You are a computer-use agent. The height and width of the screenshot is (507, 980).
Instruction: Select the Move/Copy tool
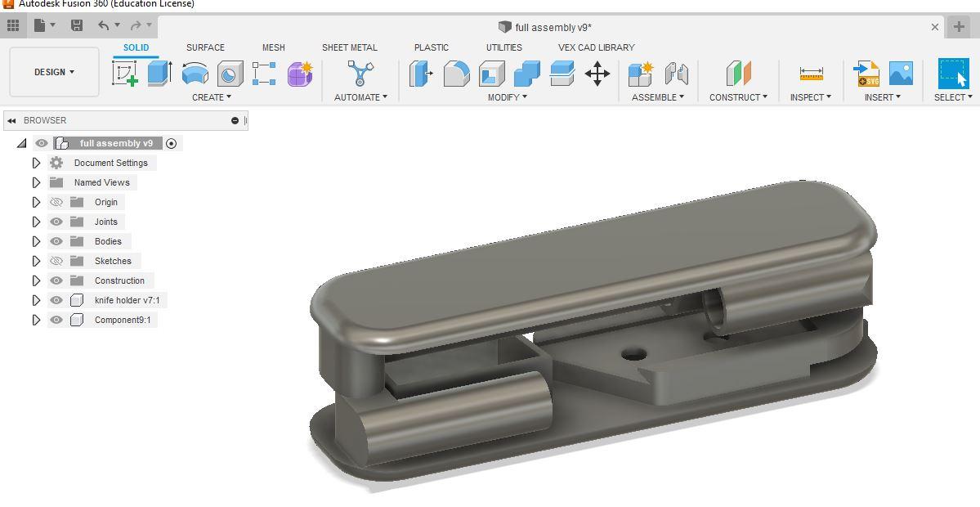coord(597,73)
